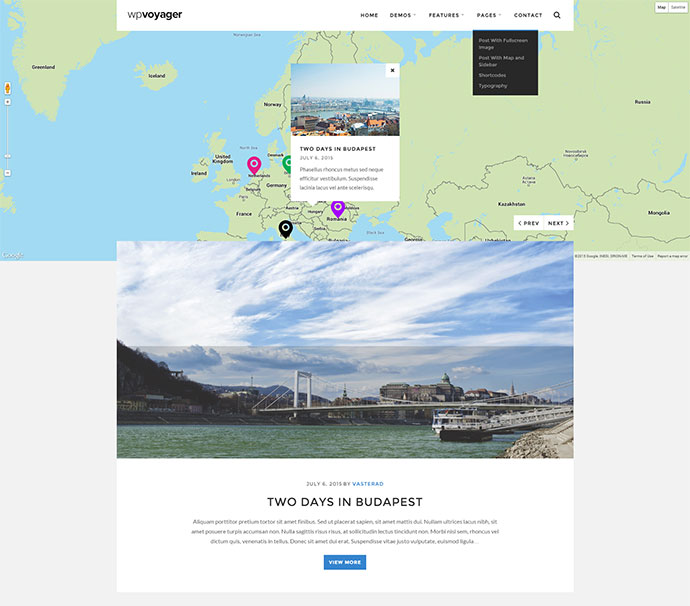Choose Post With Map and Sidebar entry
Image resolution: width=690 pixels, height=606 pixels.
coord(501,61)
